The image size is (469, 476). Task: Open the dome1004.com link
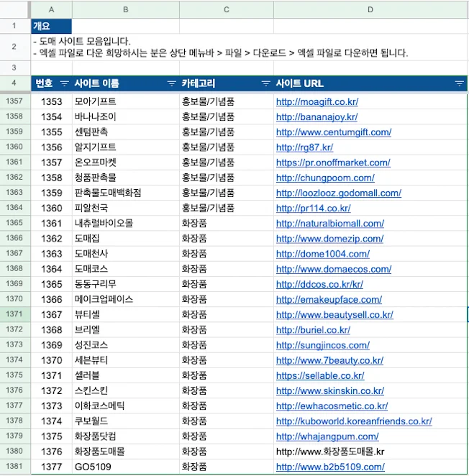coord(323,254)
